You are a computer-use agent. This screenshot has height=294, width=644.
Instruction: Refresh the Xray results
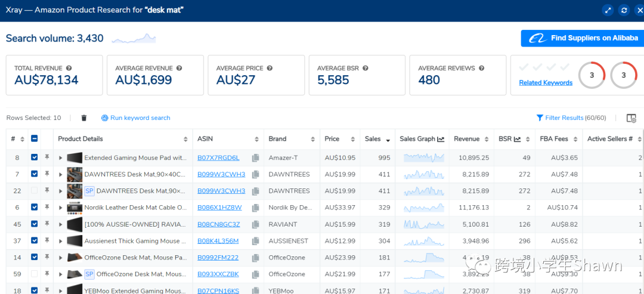tap(624, 10)
